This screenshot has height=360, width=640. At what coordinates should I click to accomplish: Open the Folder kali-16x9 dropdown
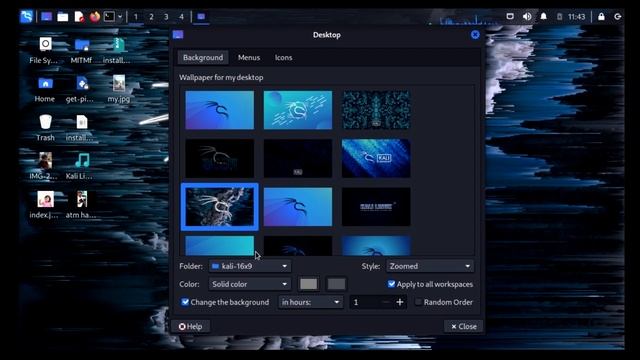click(250, 266)
